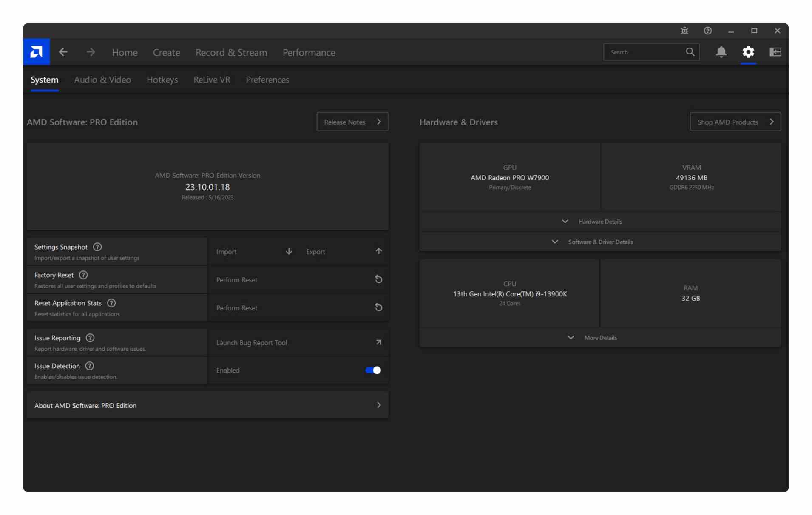Image resolution: width=812 pixels, height=515 pixels.
Task: Show help for Issue Reporting
Action: click(x=90, y=338)
